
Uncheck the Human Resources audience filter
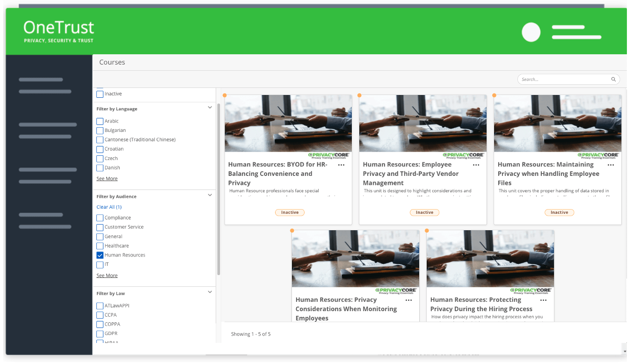(x=100, y=255)
